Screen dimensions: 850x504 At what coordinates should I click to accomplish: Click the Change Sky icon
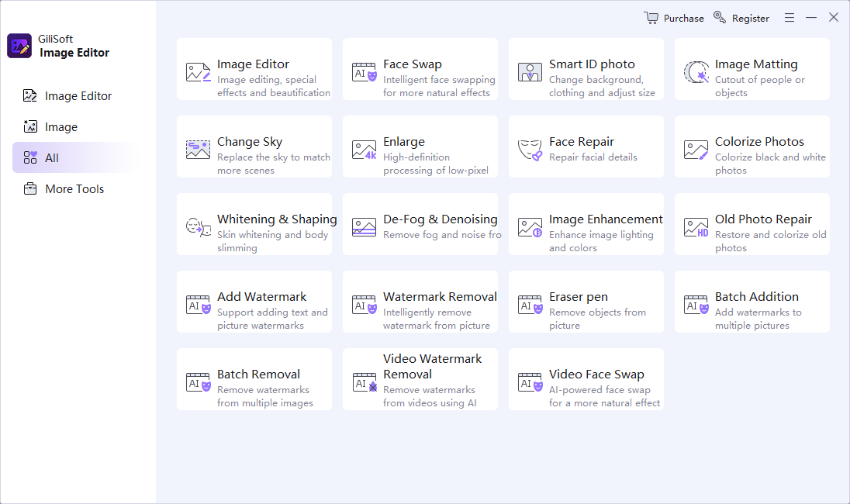pos(199,150)
